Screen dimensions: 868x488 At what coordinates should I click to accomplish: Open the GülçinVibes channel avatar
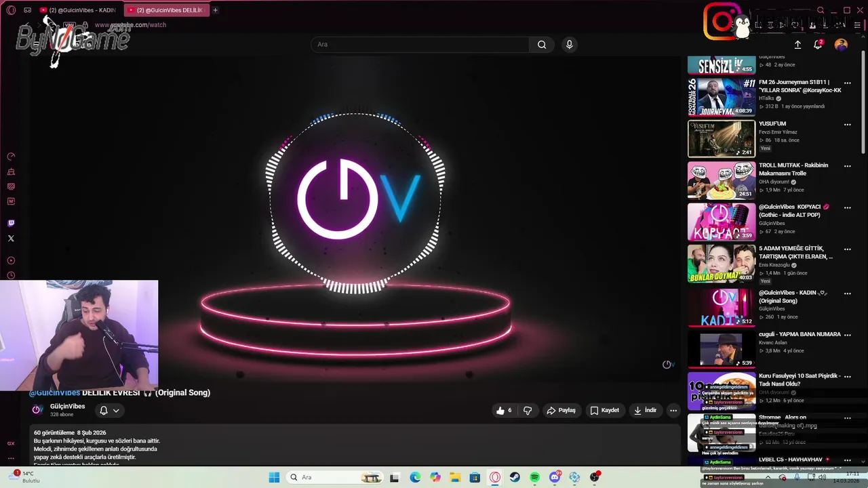[37, 409]
